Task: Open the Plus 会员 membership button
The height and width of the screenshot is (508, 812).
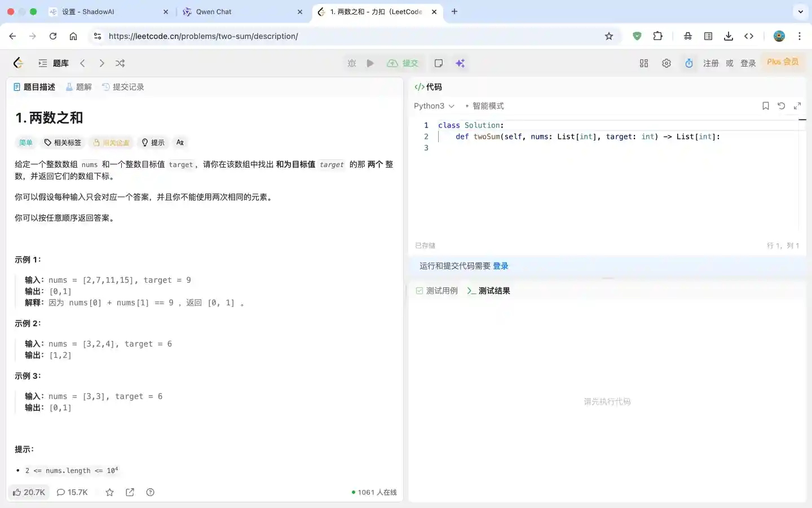Action: [783, 62]
